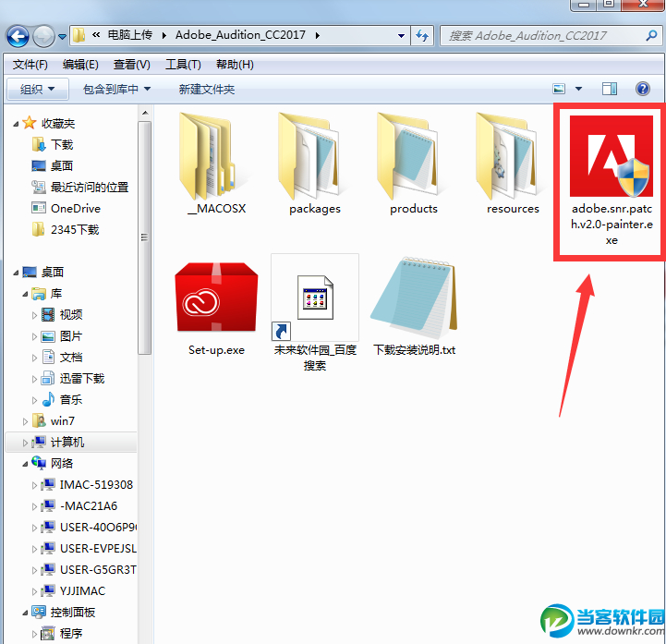Image resolution: width=666 pixels, height=644 pixels.
Task: Click the address bar folder icon
Action: pos(79,35)
